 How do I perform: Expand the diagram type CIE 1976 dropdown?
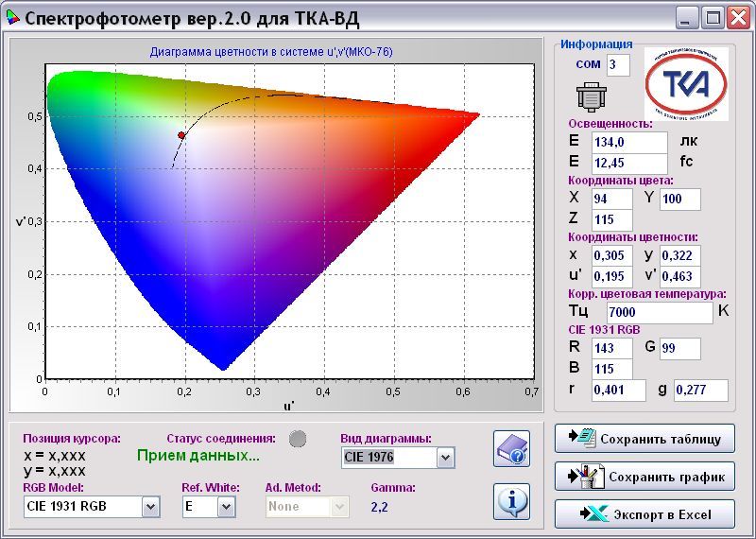tap(445, 458)
